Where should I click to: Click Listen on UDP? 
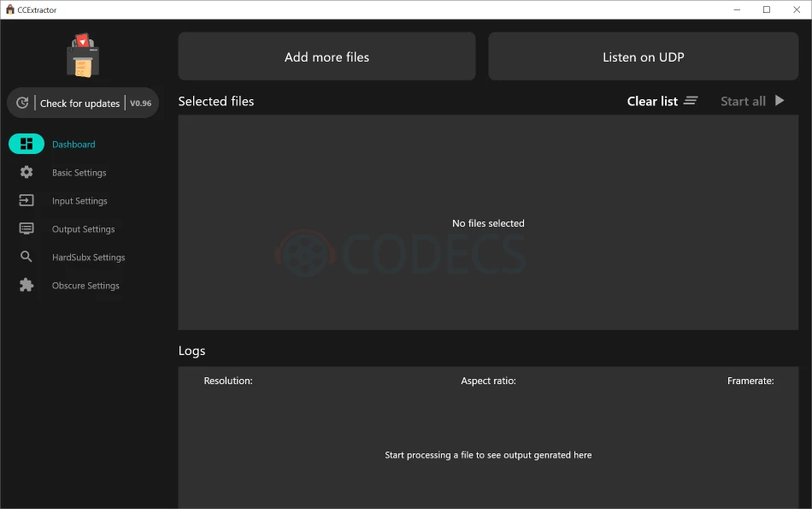point(643,56)
